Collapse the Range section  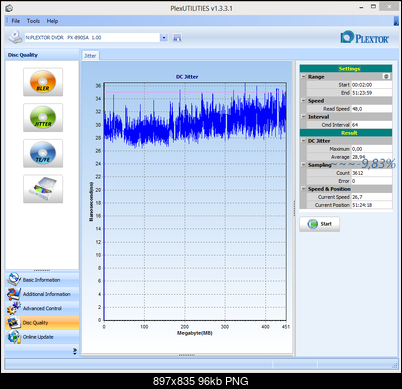click(x=303, y=77)
